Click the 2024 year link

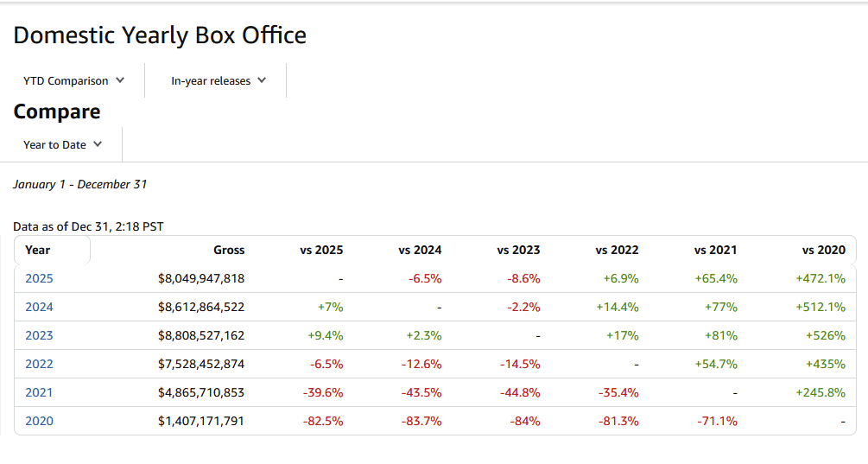pyautogui.click(x=39, y=307)
